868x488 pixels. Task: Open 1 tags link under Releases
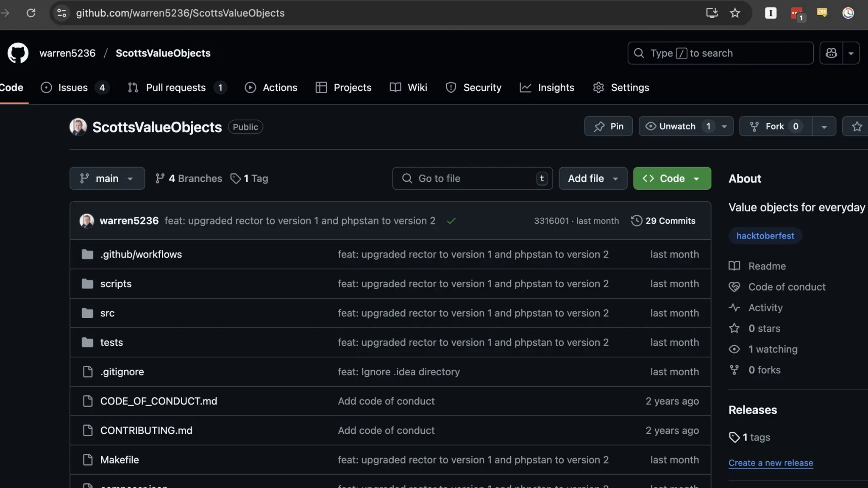coord(749,437)
